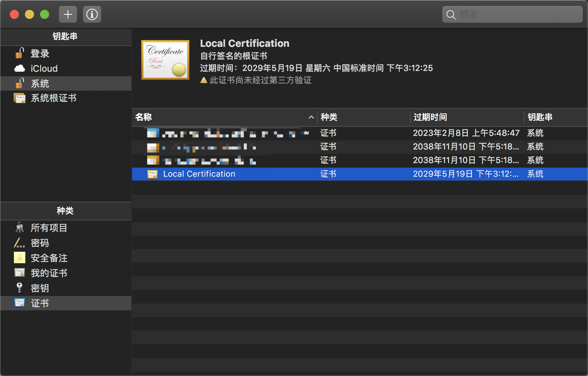Image resolution: width=588 pixels, height=376 pixels.
Task: Select the 证书 category in the sidebar
Action: [66, 303]
